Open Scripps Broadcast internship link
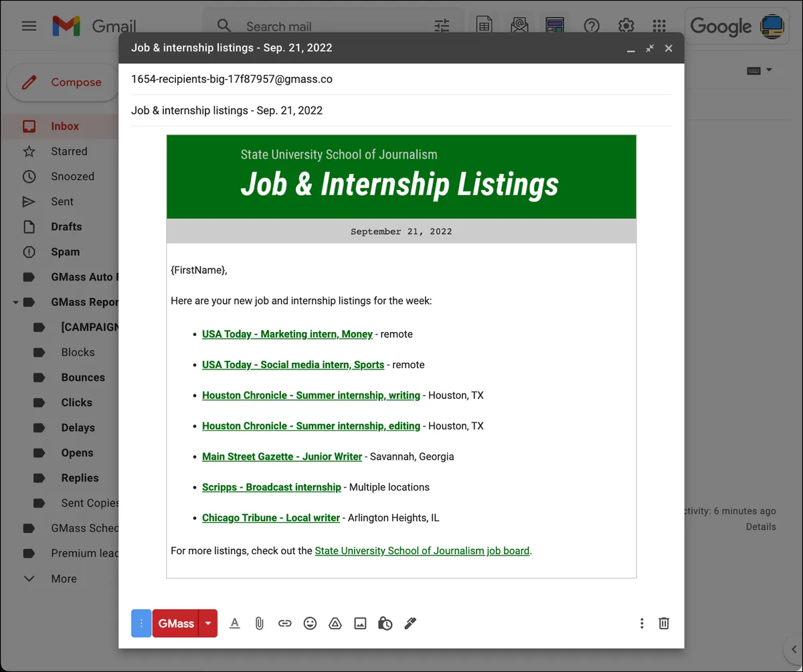The height and width of the screenshot is (672, 803). 272,487
